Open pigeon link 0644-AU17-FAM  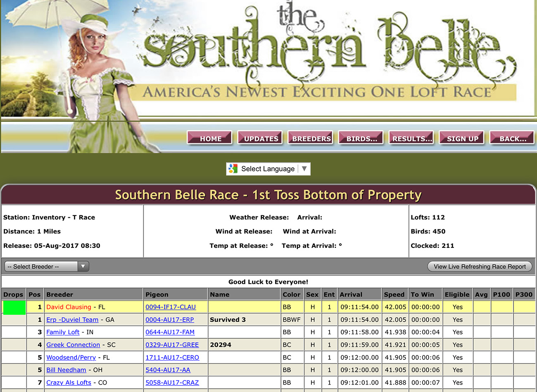(170, 332)
